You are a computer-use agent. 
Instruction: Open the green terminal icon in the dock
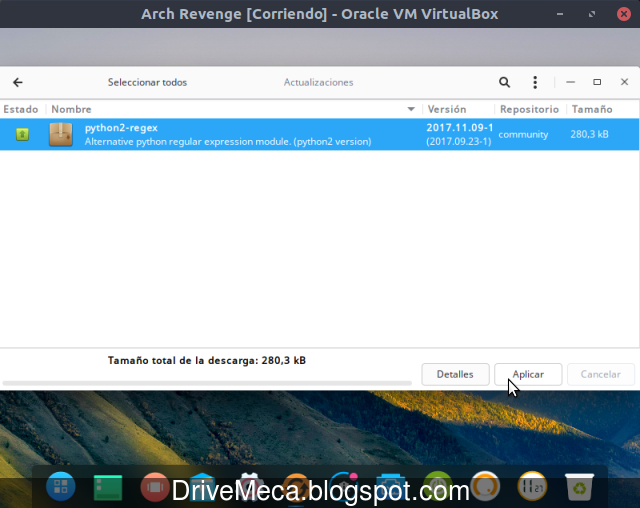point(108,487)
